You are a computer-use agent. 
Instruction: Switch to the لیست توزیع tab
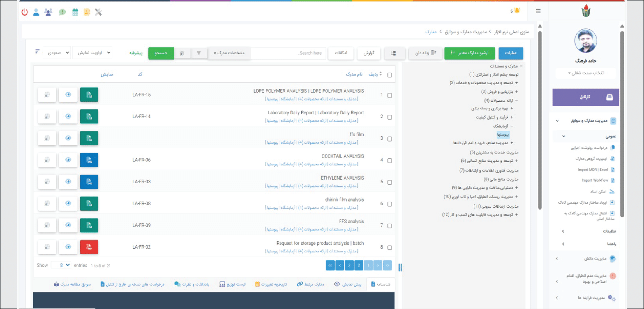[x=232, y=284]
